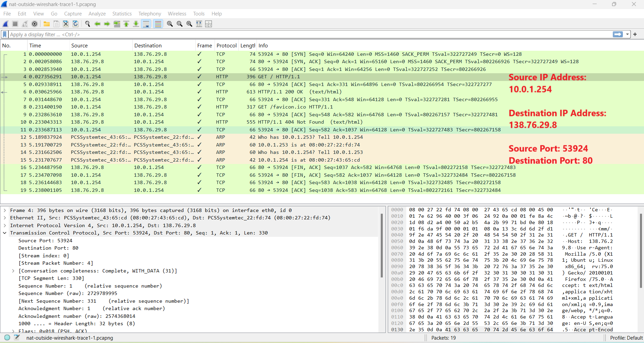This screenshot has height=343, width=644.
Task: Open capture options gear icon
Action: coord(35,24)
